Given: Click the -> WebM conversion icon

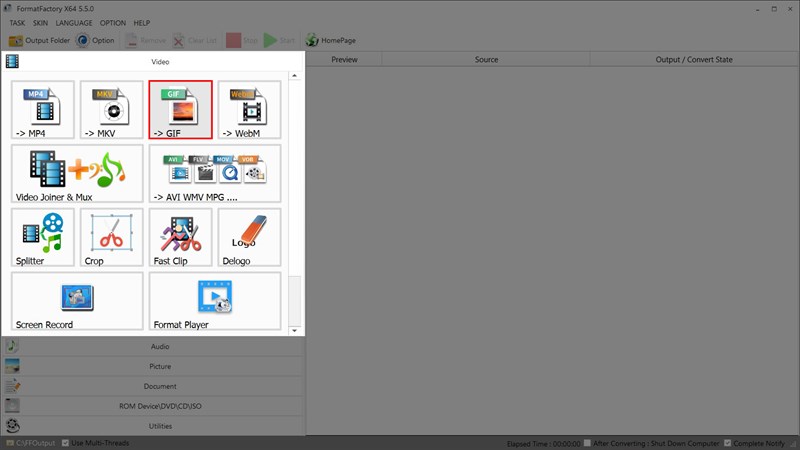Looking at the screenshot, I should 249,109.
